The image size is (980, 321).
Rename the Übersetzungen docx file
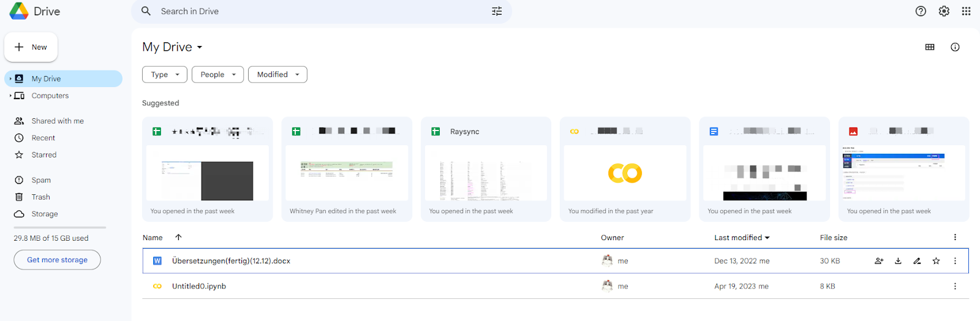[x=917, y=261]
